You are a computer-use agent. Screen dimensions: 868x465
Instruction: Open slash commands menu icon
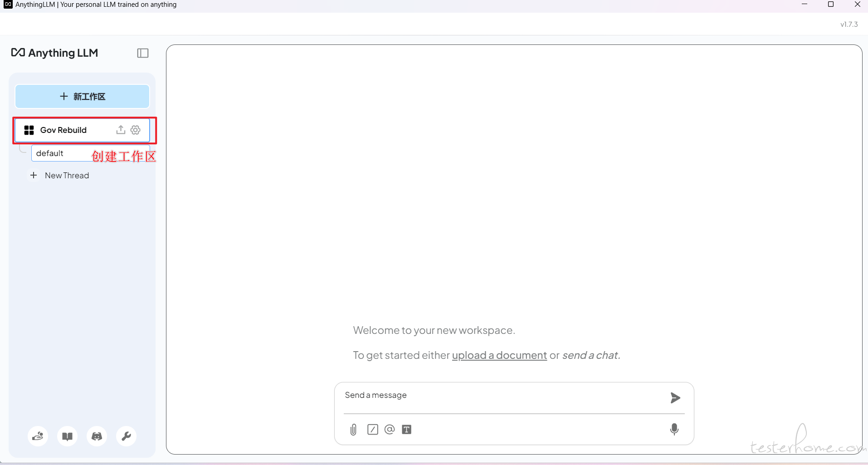coord(373,430)
